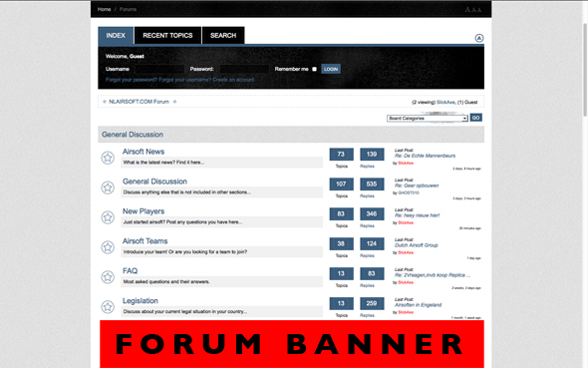Click the 535 replies count
This screenshot has height=368, width=588.
[x=372, y=184]
